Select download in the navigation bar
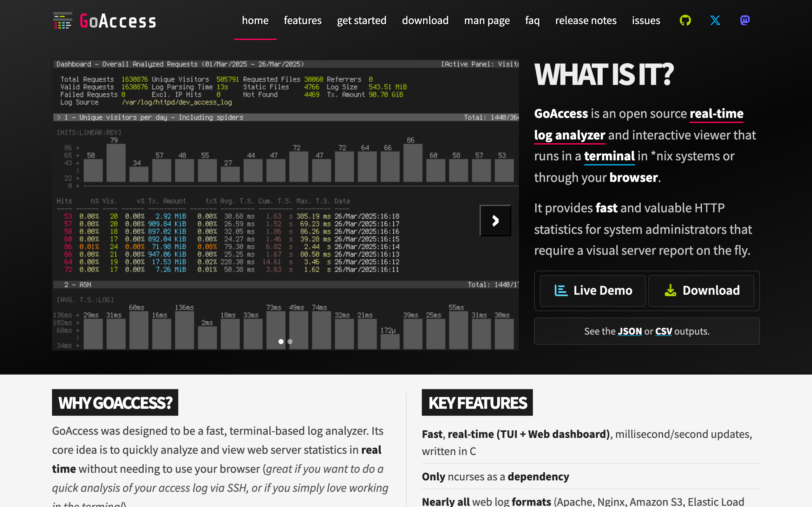 point(425,21)
